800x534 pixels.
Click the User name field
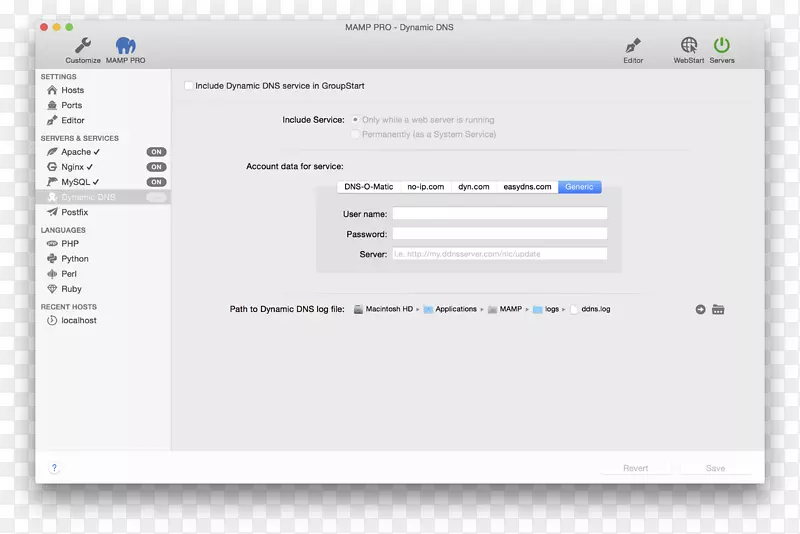tap(499, 213)
